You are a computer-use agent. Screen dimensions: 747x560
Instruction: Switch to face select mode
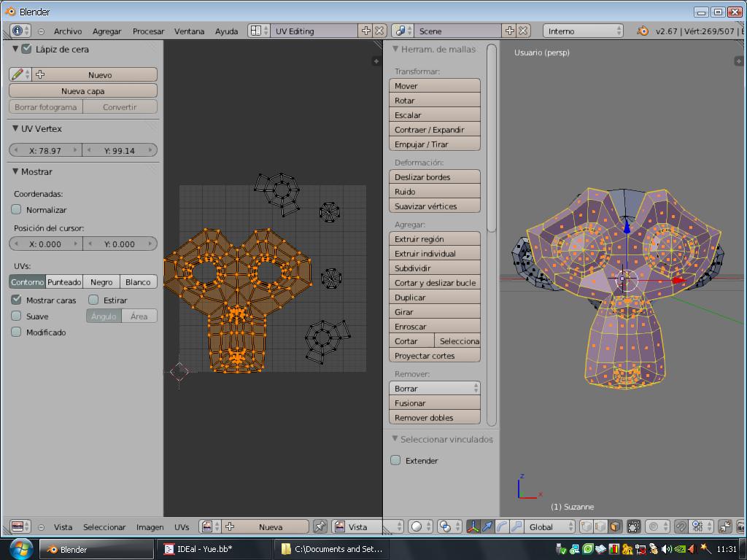[x=615, y=526]
